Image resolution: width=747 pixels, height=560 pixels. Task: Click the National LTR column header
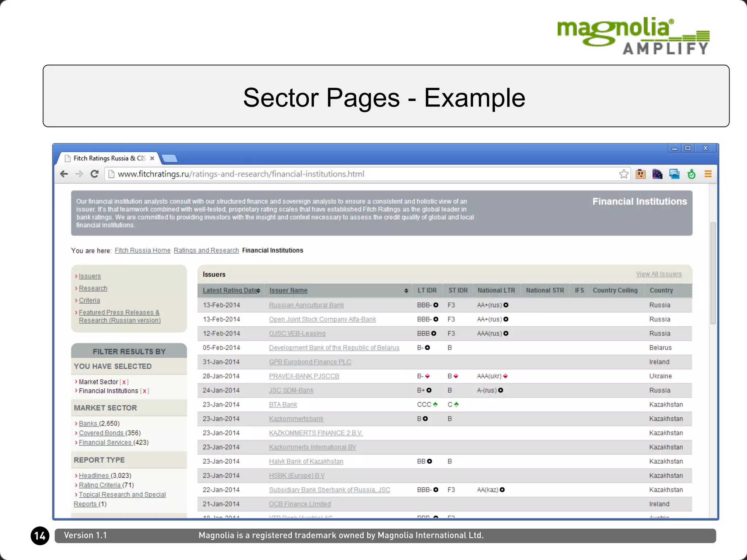pyautogui.click(x=496, y=291)
